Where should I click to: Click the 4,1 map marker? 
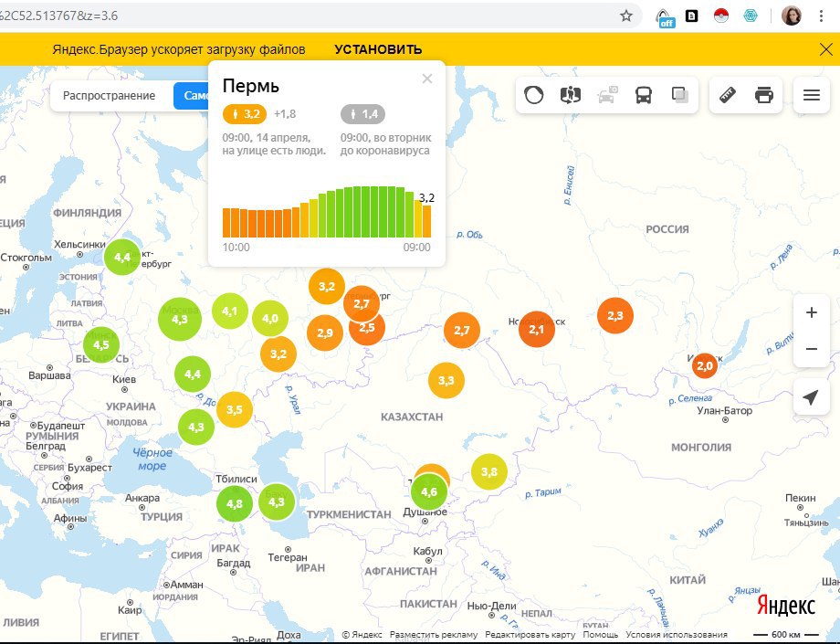click(230, 311)
